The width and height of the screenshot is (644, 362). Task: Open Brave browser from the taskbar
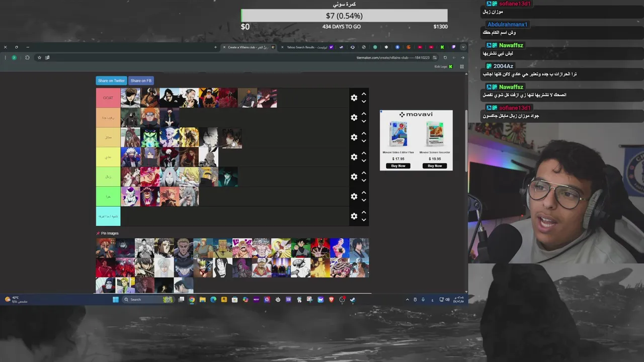331,300
